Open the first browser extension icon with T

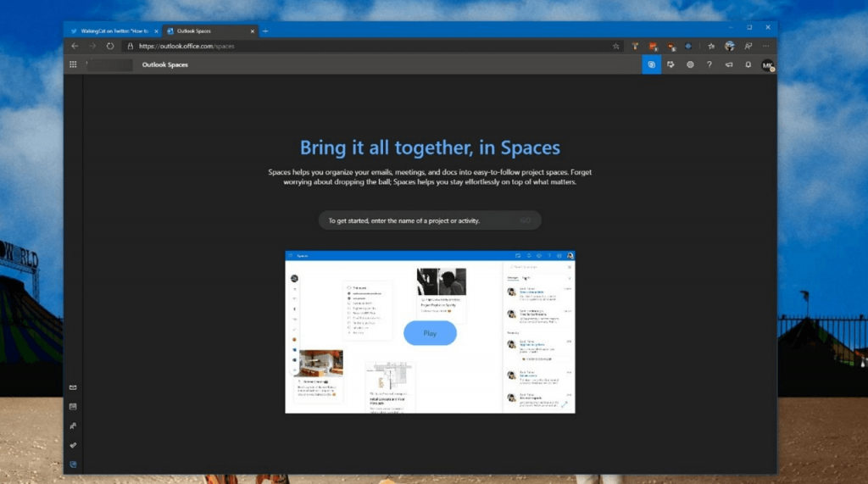click(635, 47)
